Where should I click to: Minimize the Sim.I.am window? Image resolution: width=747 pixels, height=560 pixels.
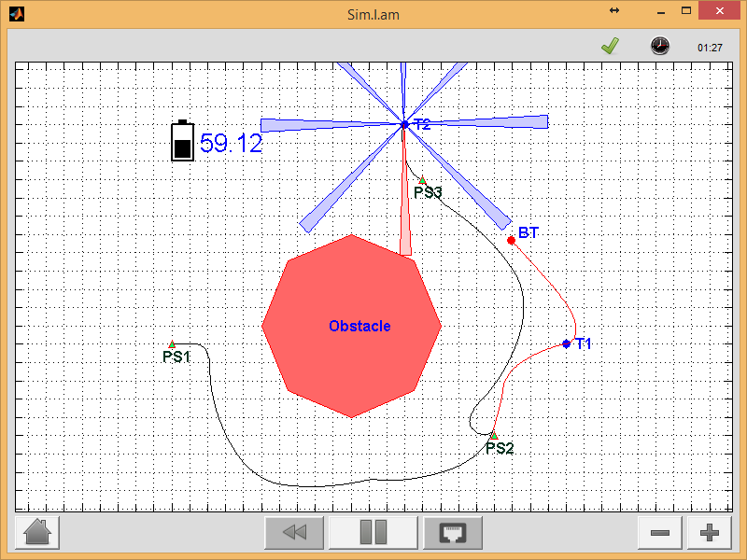coord(661,11)
